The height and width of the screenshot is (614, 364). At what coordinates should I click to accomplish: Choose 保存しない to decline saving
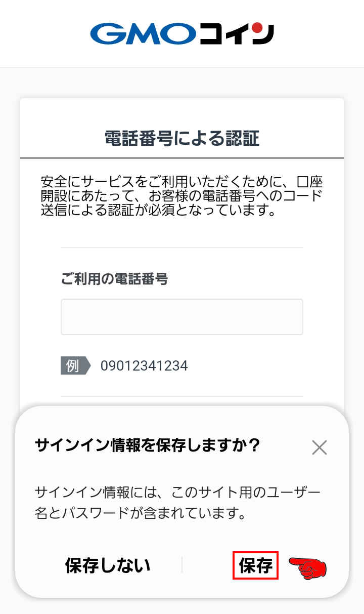pos(106,565)
